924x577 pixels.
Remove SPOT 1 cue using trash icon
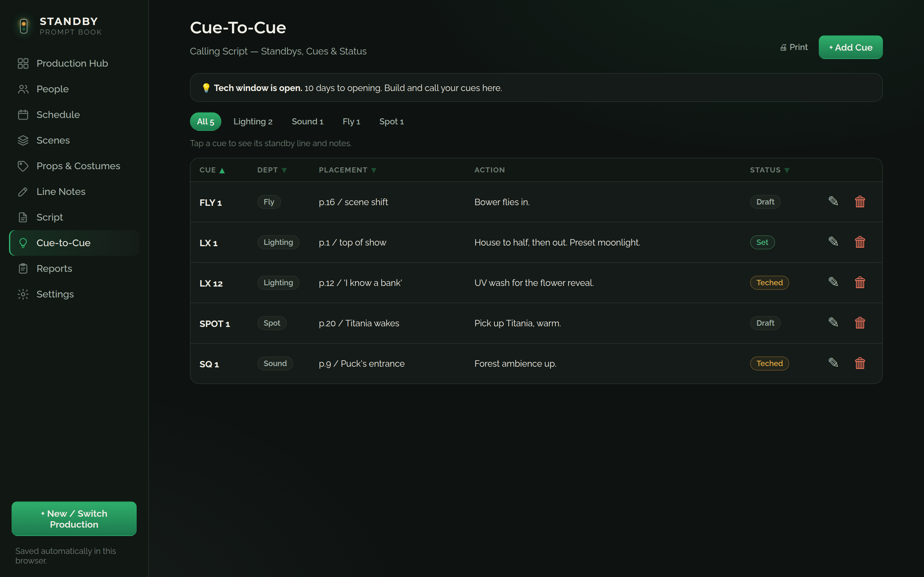[860, 323]
